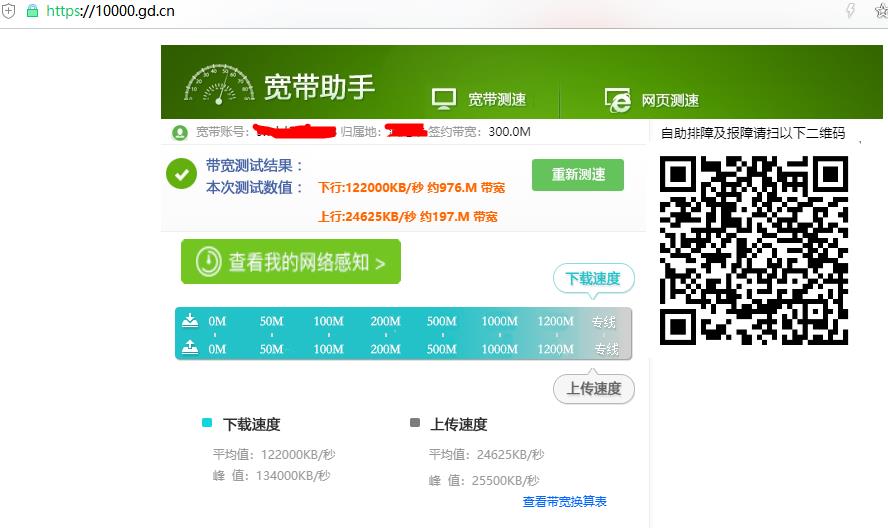Image resolution: width=888 pixels, height=528 pixels.
Task: Click the download arrow icon on speed scale
Action: [190, 321]
